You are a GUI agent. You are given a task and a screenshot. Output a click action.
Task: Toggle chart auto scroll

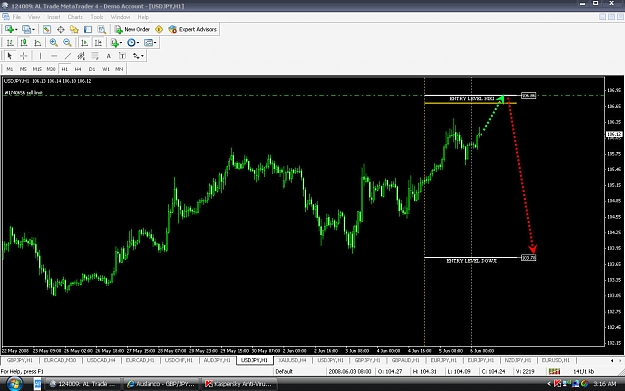coord(84,43)
